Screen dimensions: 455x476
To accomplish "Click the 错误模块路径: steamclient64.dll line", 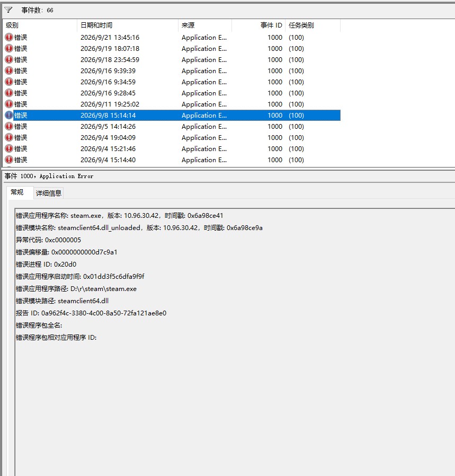I will coord(62,301).
